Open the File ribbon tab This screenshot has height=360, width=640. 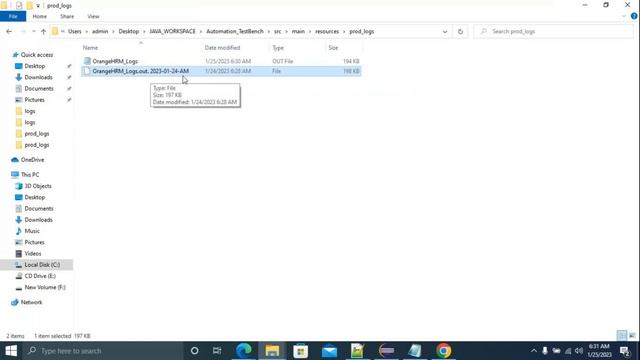pos(13,16)
